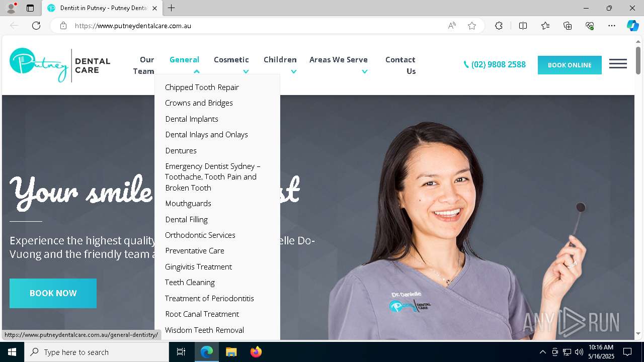The width and height of the screenshot is (644, 362).
Task: Expand the Children dropdown chevron
Action: tap(294, 71)
